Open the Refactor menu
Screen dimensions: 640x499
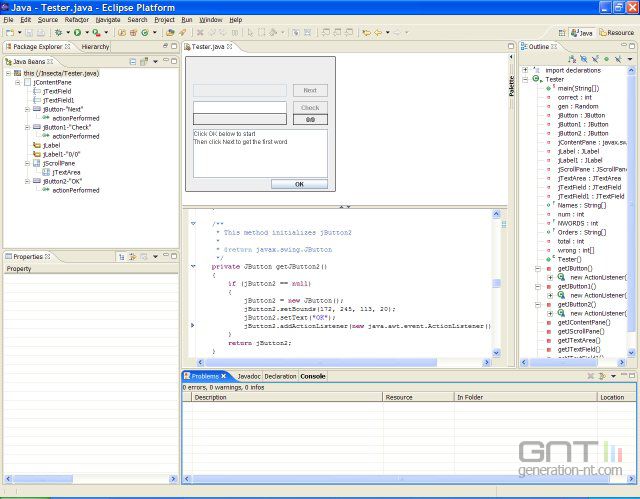click(76, 20)
